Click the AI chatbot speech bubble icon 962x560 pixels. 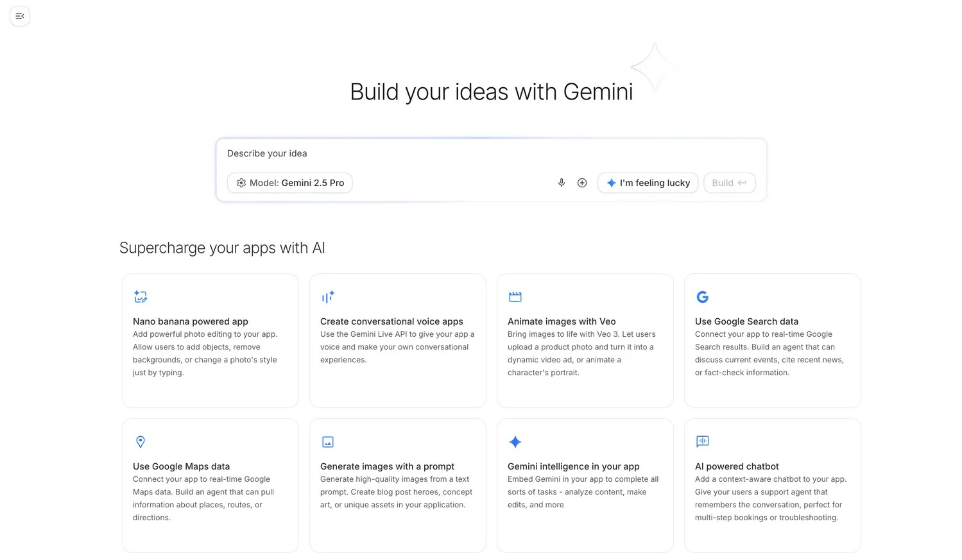[x=703, y=441]
